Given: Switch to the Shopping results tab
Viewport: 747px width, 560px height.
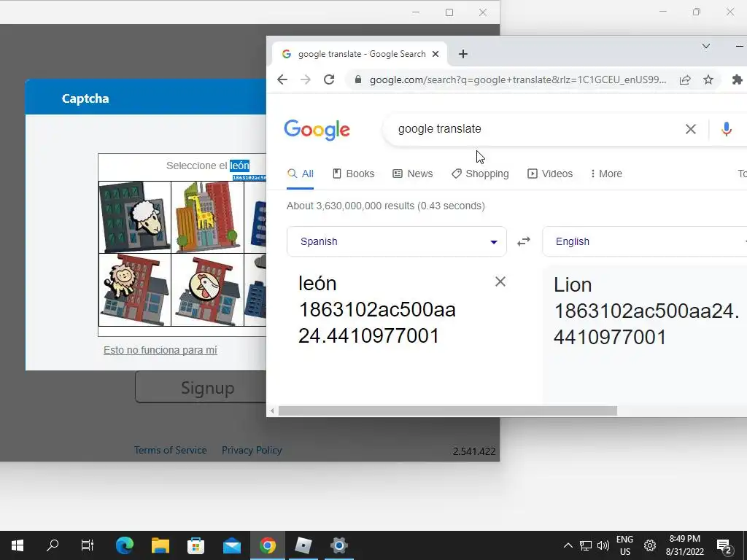Looking at the screenshot, I should [480, 174].
